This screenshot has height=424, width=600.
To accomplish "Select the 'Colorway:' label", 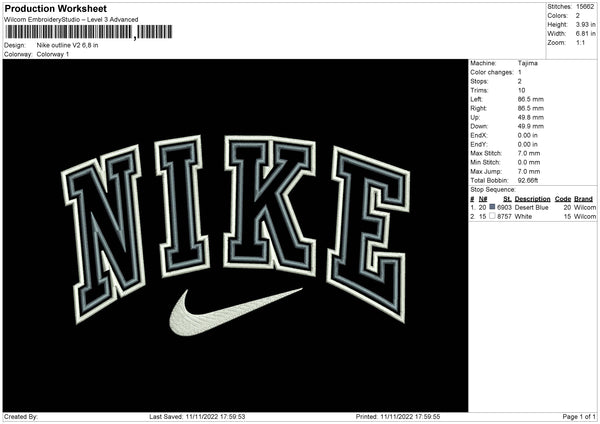I will pos(18,54).
